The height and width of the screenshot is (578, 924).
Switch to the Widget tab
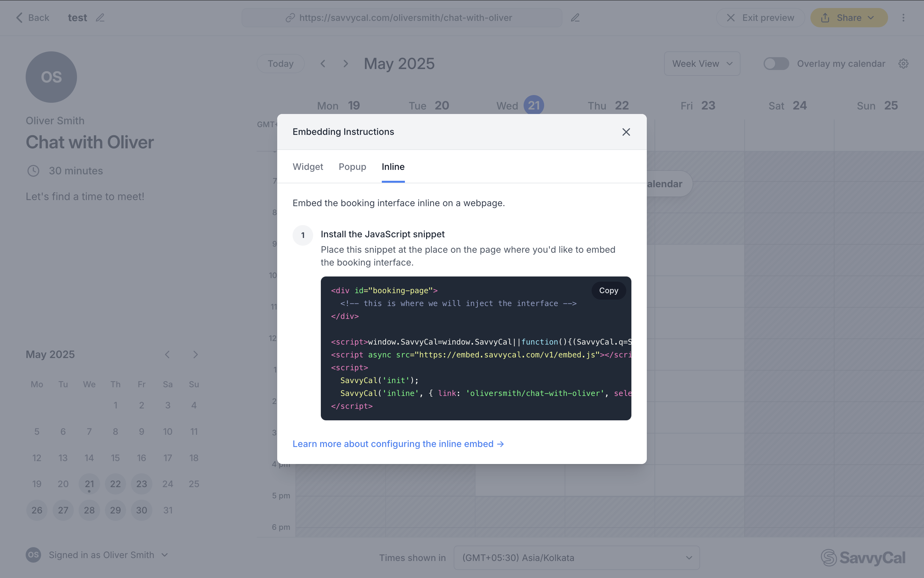tap(308, 167)
